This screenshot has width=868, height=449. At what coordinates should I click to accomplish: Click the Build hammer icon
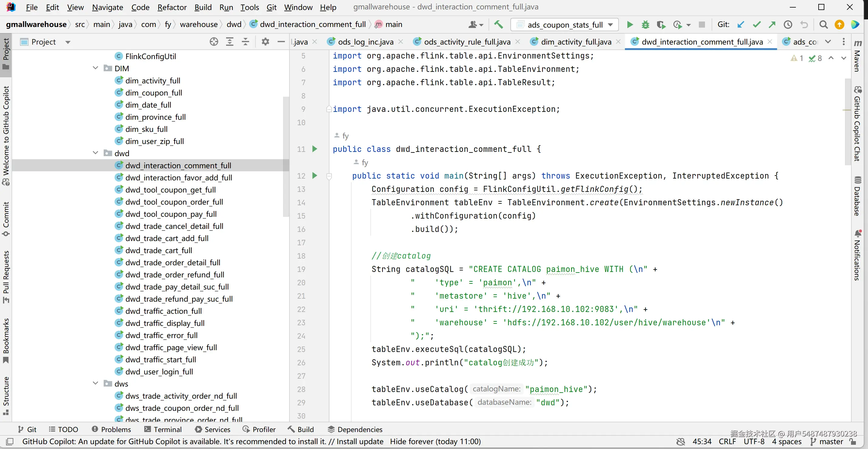(x=498, y=25)
